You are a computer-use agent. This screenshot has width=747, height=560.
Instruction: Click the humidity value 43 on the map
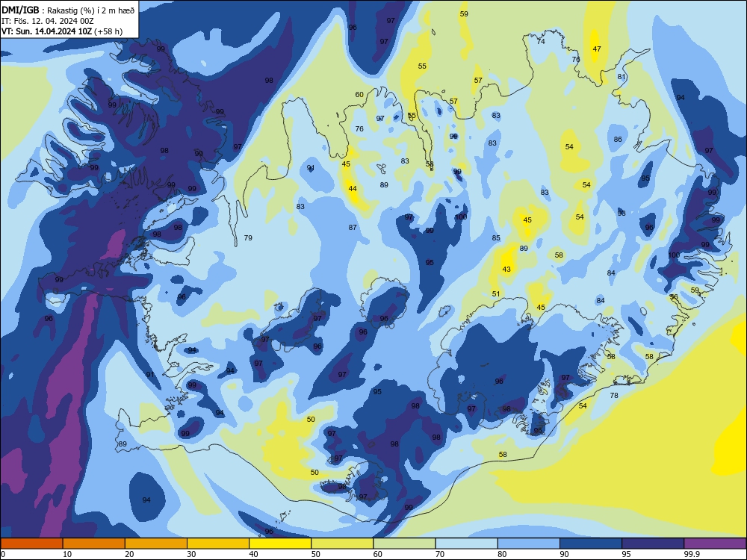(506, 270)
